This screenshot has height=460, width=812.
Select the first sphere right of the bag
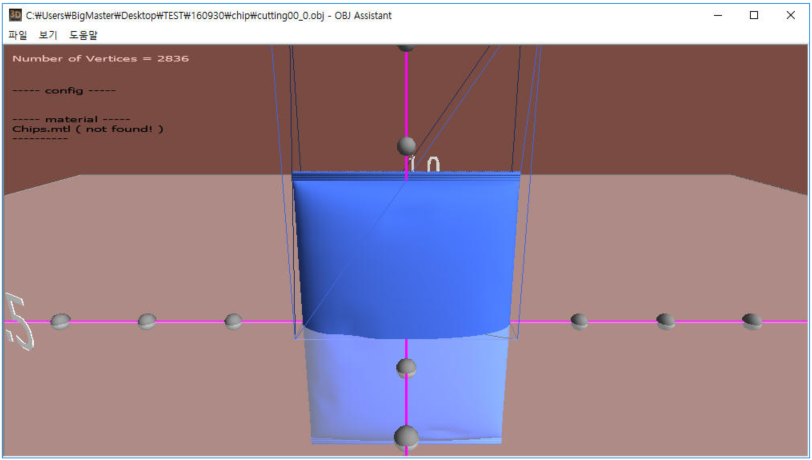[579, 321]
